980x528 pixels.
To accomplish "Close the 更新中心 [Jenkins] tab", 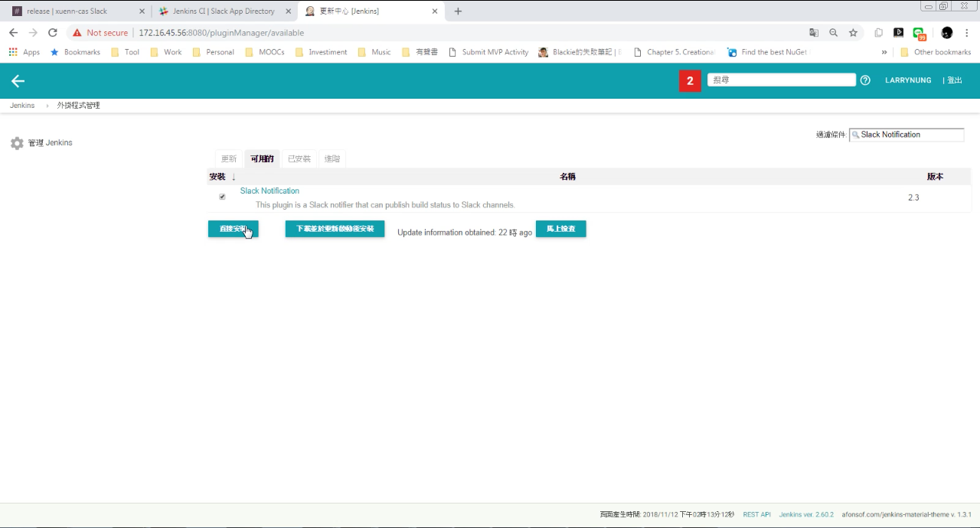I will 435,11.
